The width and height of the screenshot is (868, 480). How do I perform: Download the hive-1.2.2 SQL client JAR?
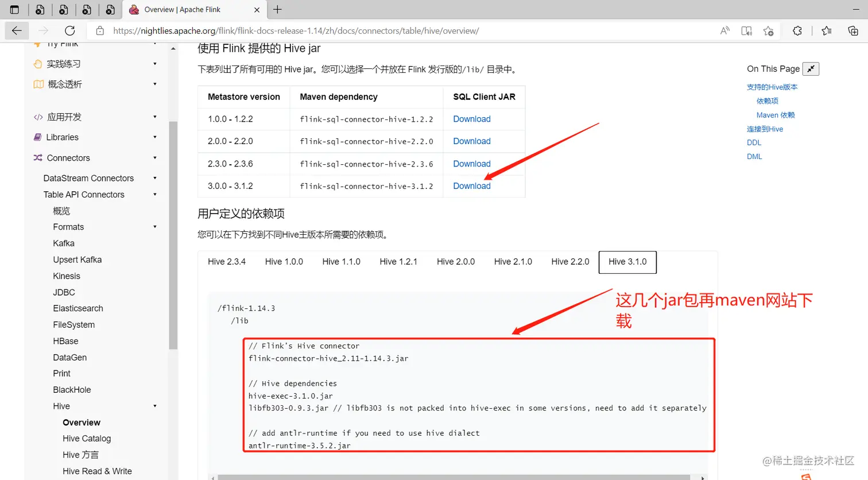(x=472, y=119)
